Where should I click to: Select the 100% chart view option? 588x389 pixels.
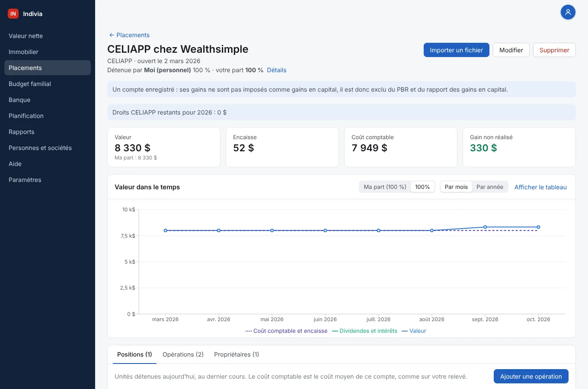coord(422,187)
